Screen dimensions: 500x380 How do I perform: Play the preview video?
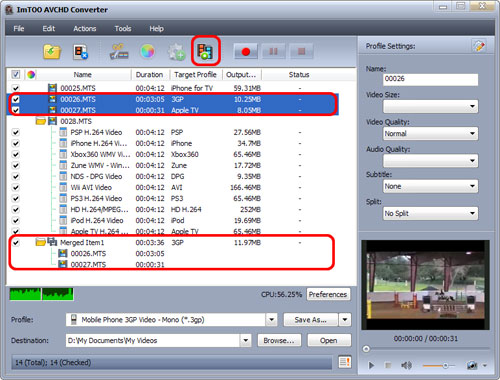tap(371, 366)
